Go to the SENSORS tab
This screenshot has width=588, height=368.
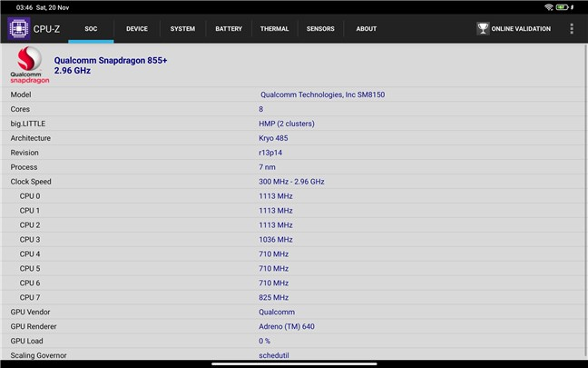click(320, 28)
